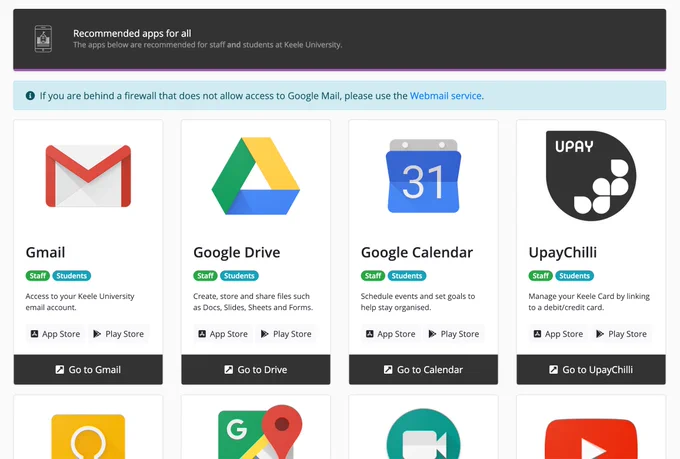
Task: Open the Webmail service link
Action: click(445, 95)
